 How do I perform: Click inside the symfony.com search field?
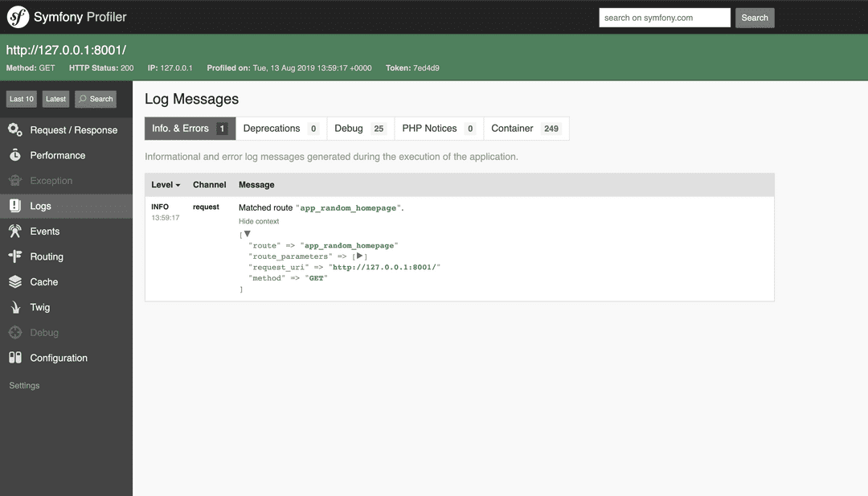(x=664, y=17)
